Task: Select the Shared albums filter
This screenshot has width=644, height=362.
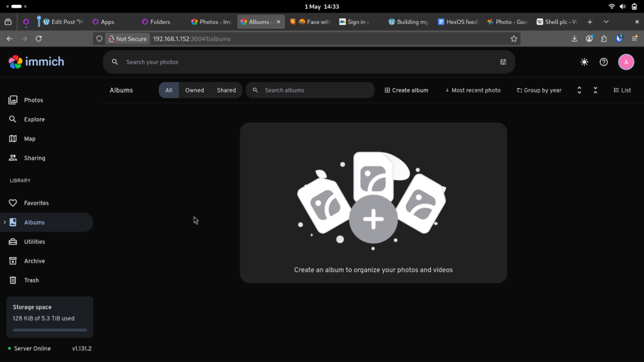Action: pyautogui.click(x=226, y=90)
